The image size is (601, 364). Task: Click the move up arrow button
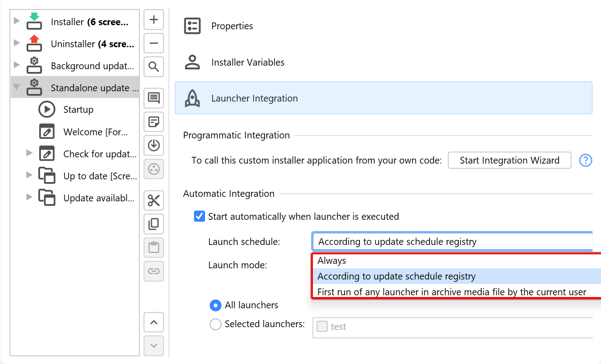point(154,322)
